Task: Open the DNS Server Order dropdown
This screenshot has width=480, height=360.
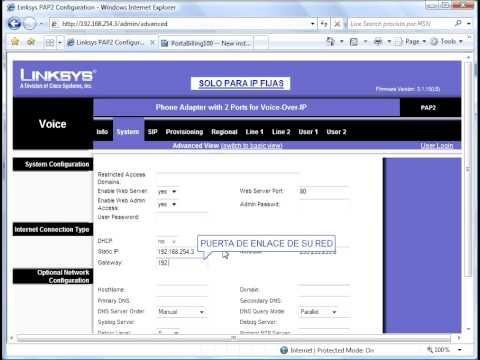Action: tap(181, 312)
